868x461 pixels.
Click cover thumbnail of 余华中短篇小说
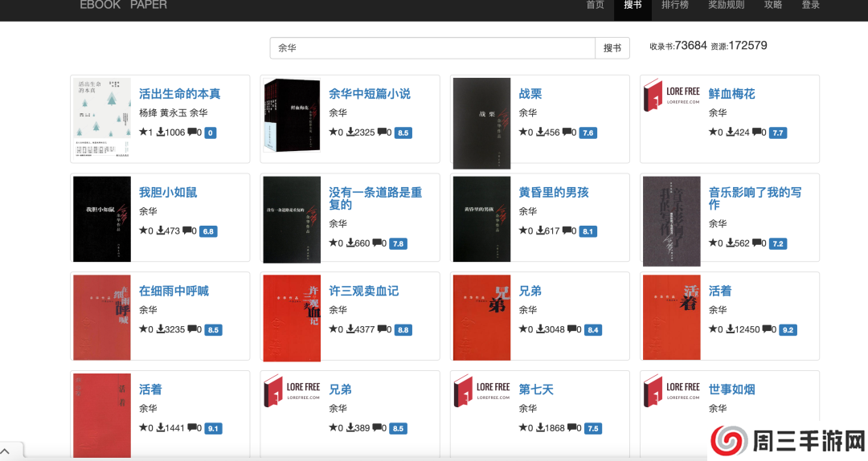point(292,115)
